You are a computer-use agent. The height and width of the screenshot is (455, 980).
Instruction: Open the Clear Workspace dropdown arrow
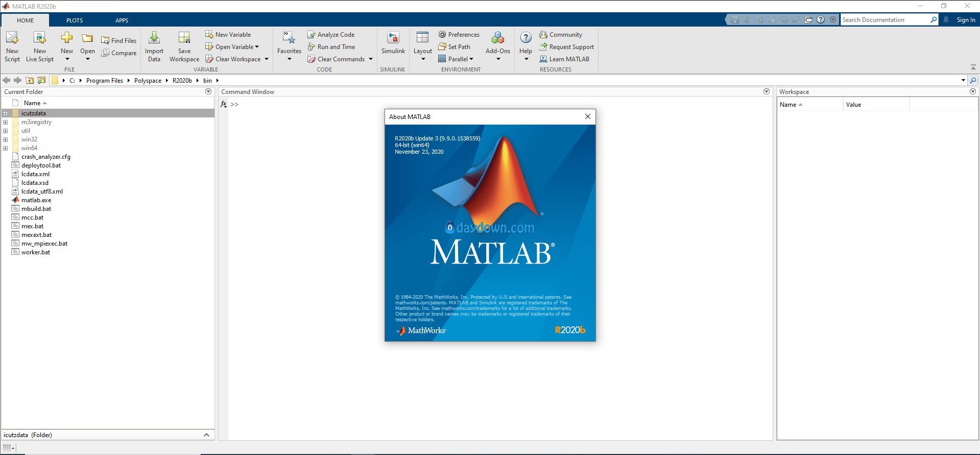(267, 59)
